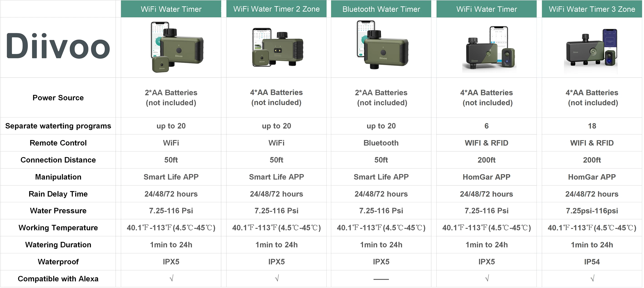
Task: Click the 'Compatible with Alexa' row label
Action: 58,279
